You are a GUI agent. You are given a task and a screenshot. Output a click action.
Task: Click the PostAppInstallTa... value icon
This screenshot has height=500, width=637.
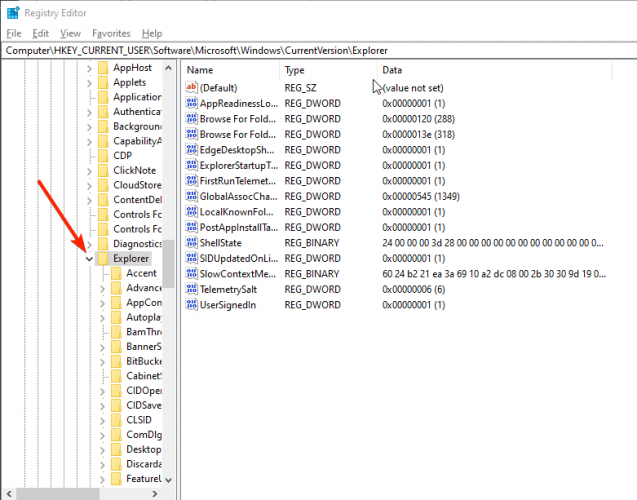pyautogui.click(x=191, y=227)
